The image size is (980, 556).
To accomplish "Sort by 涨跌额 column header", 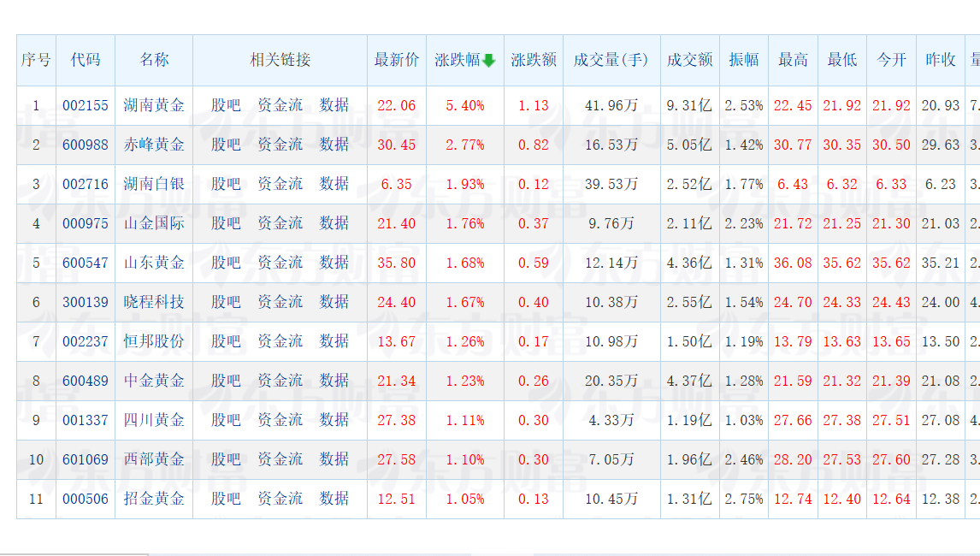I will pos(533,60).
